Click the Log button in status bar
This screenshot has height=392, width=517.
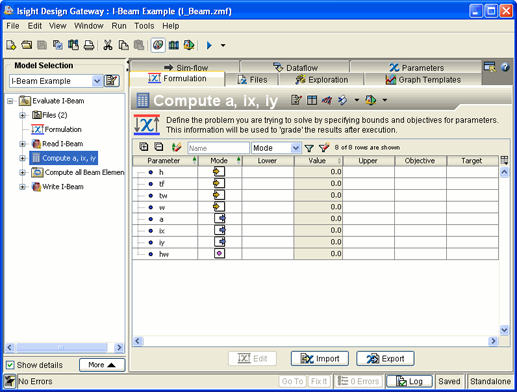coord(409,381)
